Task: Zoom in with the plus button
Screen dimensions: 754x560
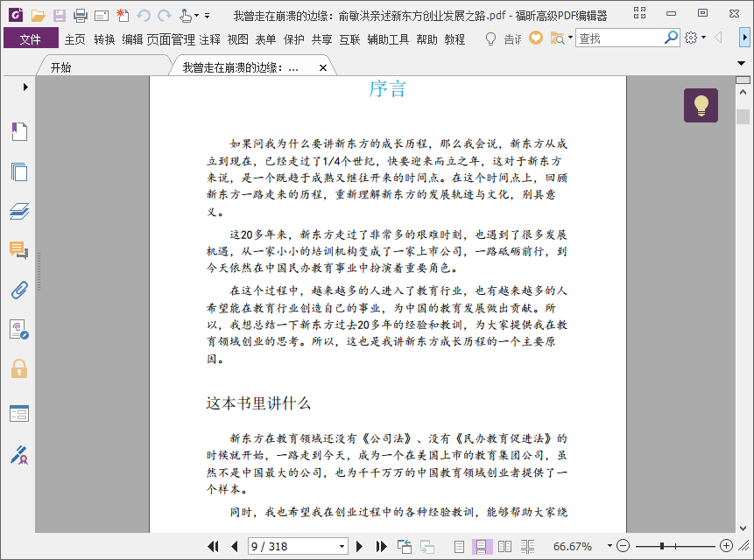Action: point(726,546)
